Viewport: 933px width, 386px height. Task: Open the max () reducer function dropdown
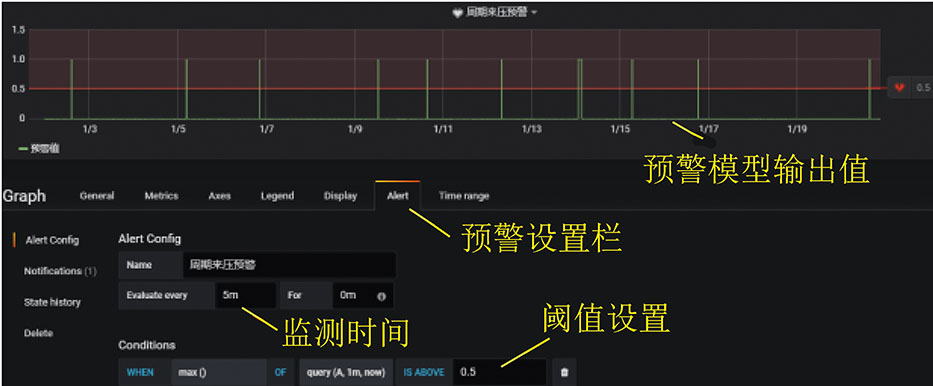click(x=219, y=372)
